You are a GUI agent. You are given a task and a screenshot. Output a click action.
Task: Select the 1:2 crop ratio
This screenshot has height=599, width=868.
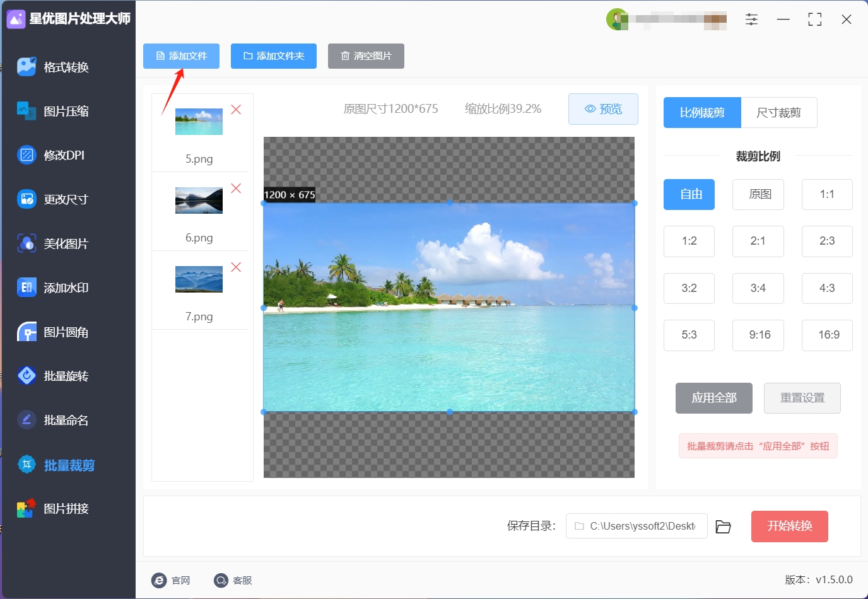click(689, 241)
